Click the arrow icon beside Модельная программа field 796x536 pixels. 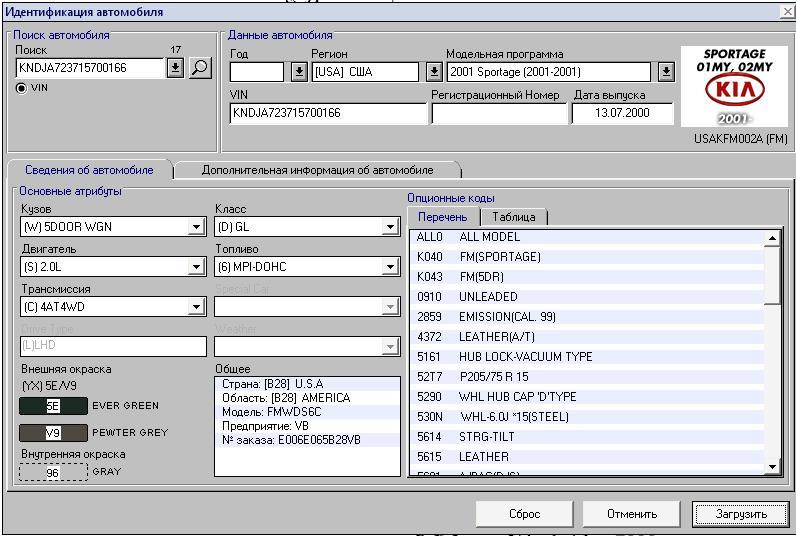[x=666, y=72]
